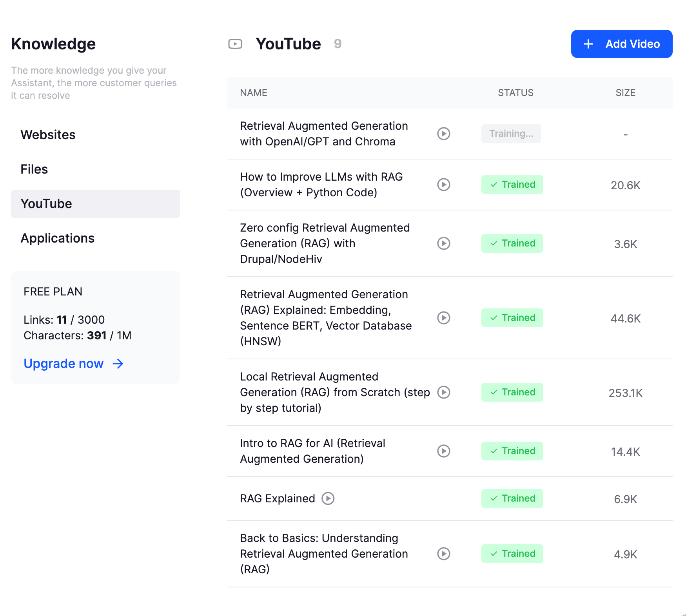
Task: Click the STATUS column header
Action: click(515, 93)
